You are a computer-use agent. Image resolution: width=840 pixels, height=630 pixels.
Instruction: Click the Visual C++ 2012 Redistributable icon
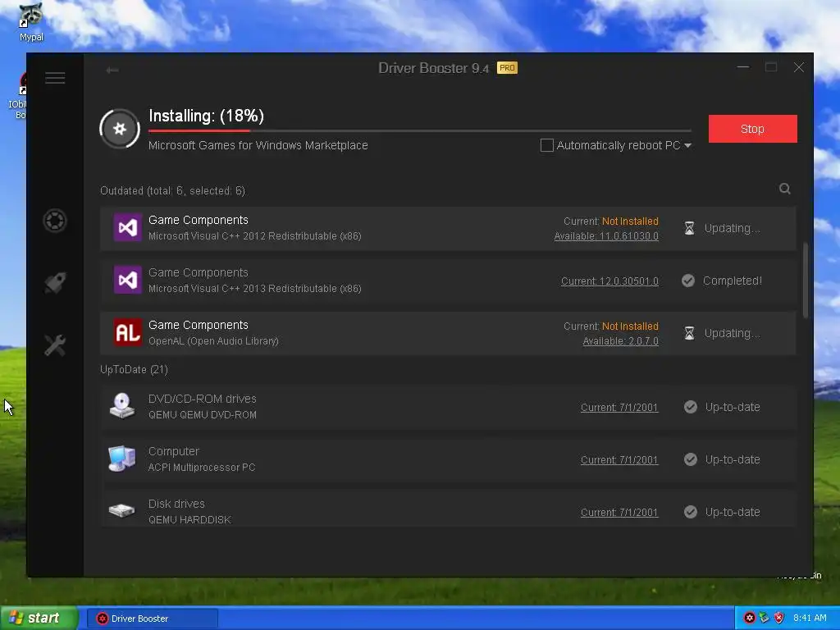coord(127,228)
